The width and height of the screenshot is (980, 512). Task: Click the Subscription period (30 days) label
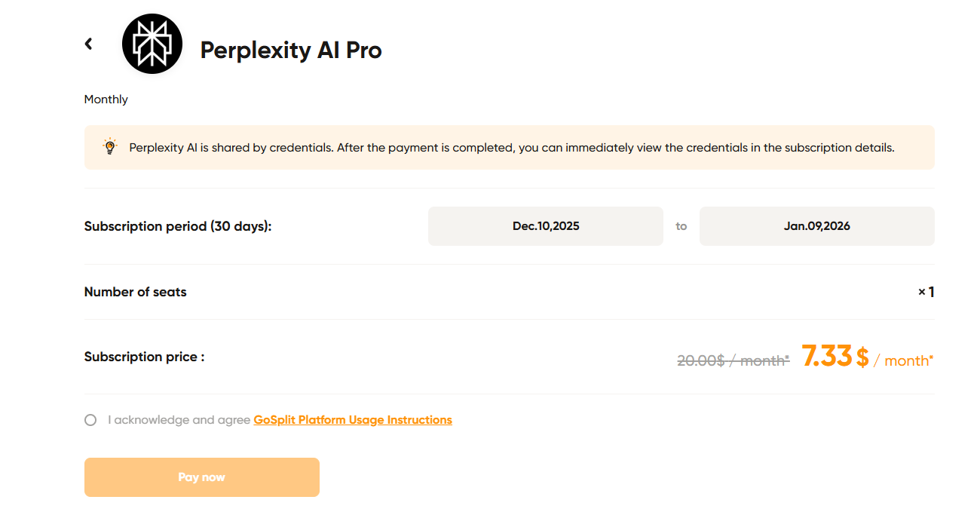tap(178, 226)
